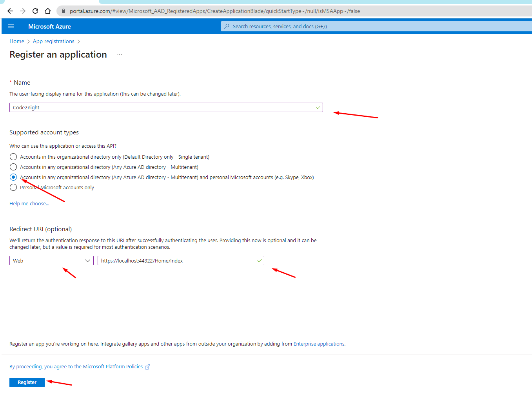Open the ellipsis menu beside page title
The width and height of the screenshot is (532, 393).
tap(120, 54)
